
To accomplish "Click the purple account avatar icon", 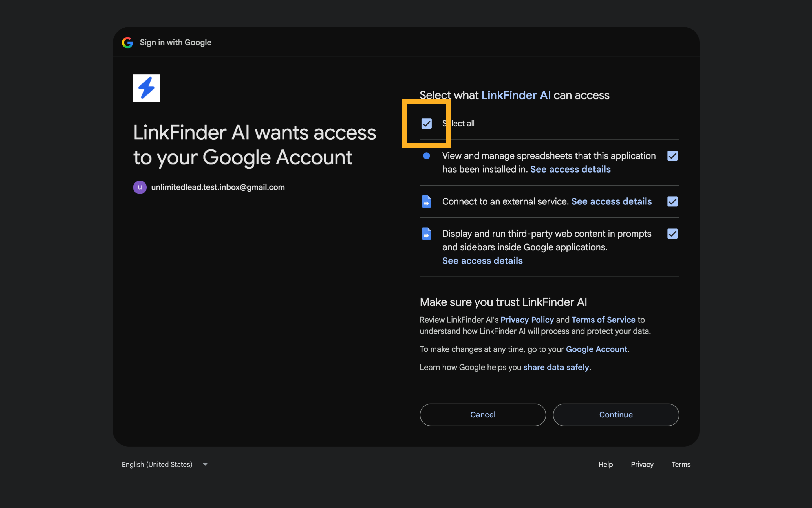I will [140, 188].
